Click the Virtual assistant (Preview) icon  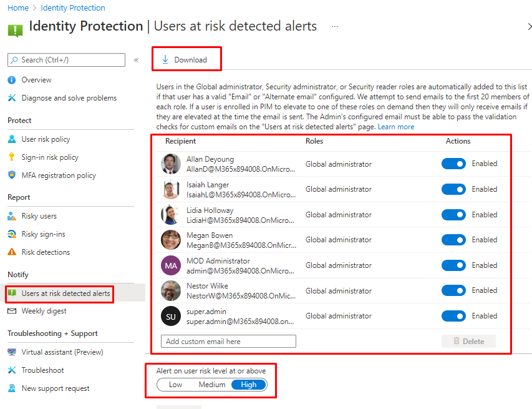tap(11, 352)
